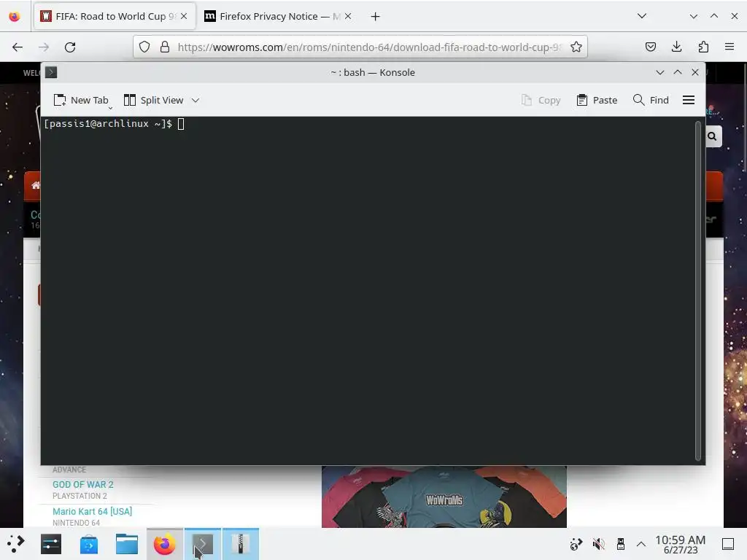Open Firefox tracking protection shield

pyautogui.click(x=144, y=47)
